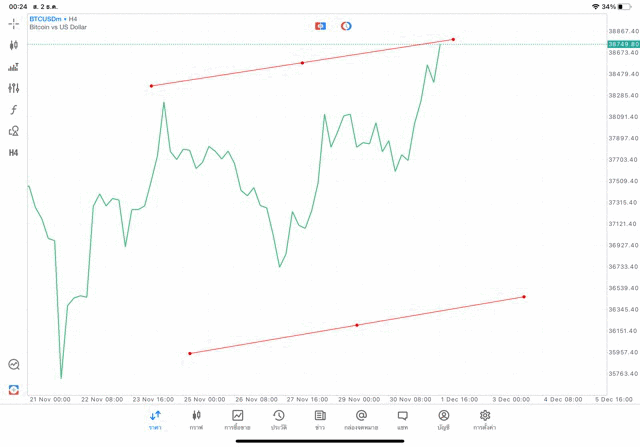
Task: Tap the chart search icon at bottom left
Action: [x=14, y=365]
